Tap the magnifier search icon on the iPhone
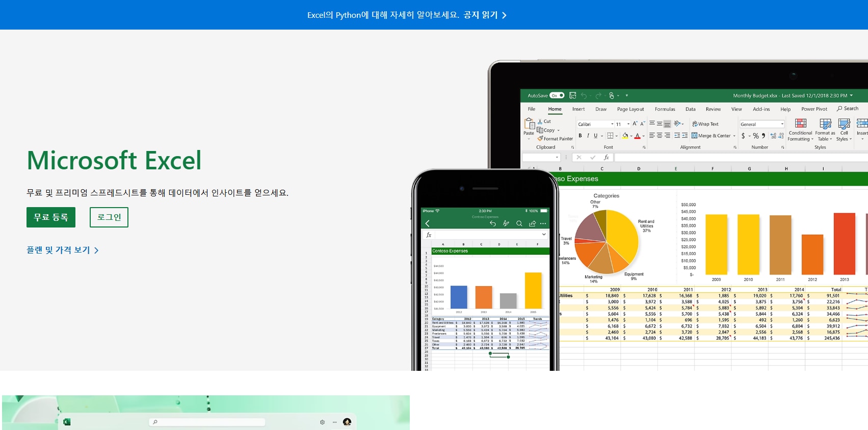Image resolution: width=868 pixels, height=430 pixels. (519, 223)
